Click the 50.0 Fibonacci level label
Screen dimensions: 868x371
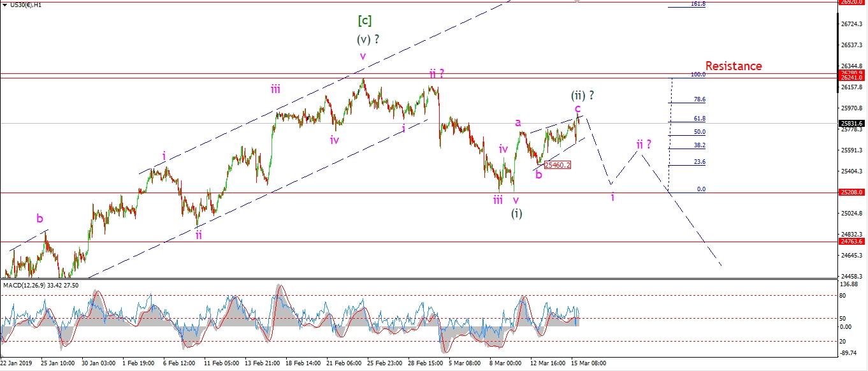pos(699,132)
